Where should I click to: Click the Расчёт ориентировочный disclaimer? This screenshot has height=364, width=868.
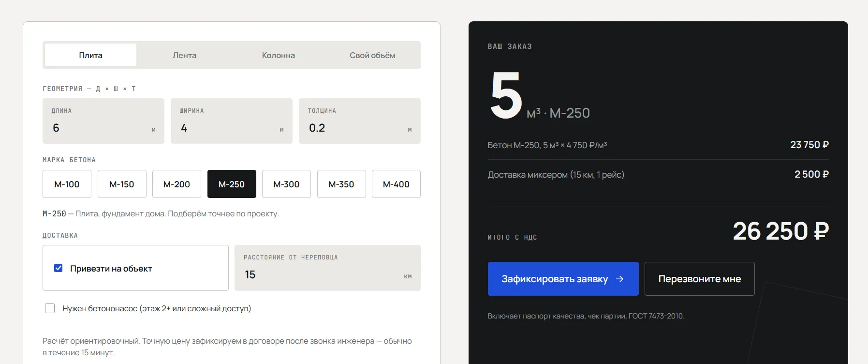227,347
